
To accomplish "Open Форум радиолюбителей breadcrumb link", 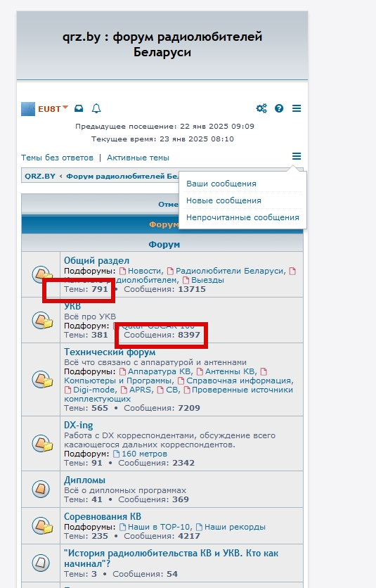I will click(x=122, y=176).
